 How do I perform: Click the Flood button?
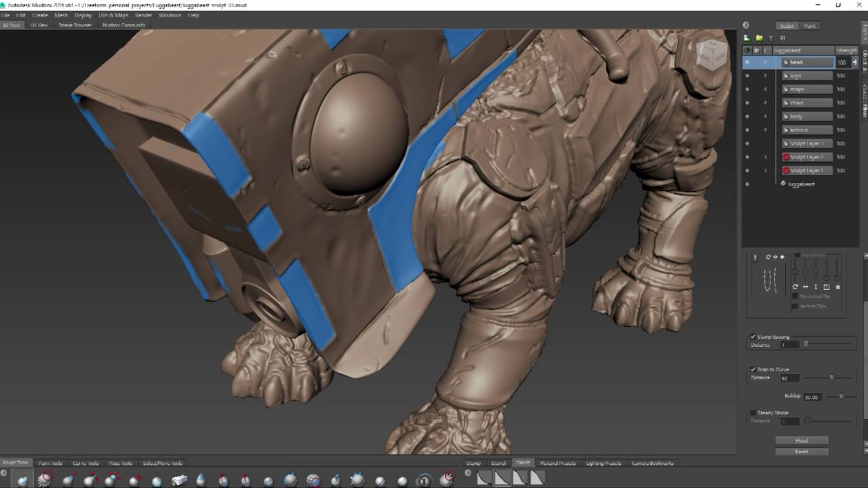pos(802,441)
